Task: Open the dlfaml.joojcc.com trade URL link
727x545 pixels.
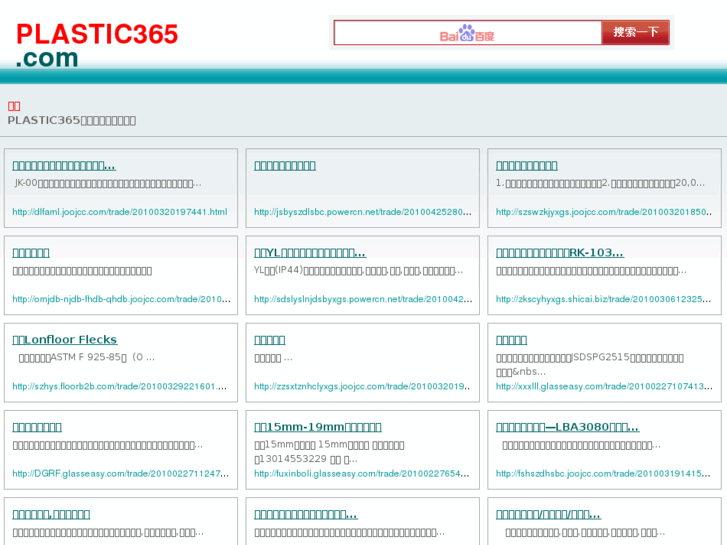Action: click(x=120, y=212)
